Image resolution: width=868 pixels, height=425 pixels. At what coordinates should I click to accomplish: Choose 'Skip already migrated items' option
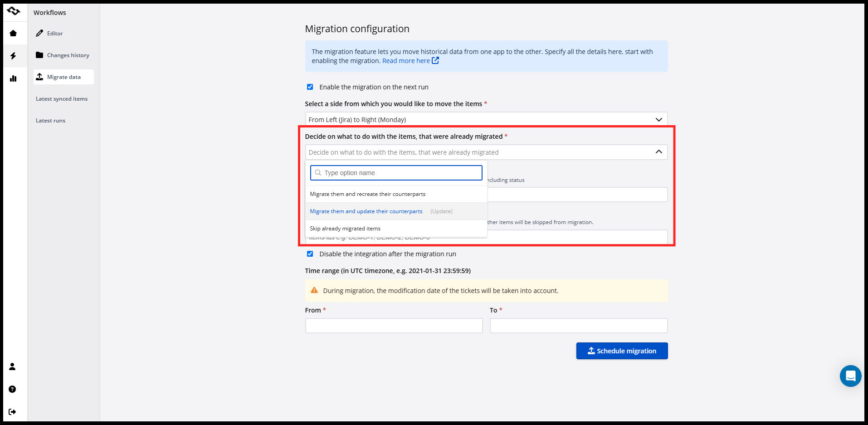(345, 229)
